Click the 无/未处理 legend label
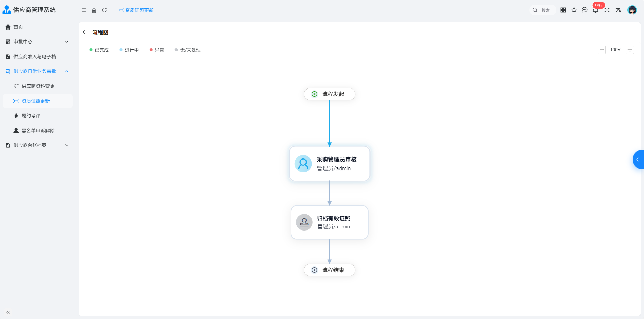 (190, 50)
